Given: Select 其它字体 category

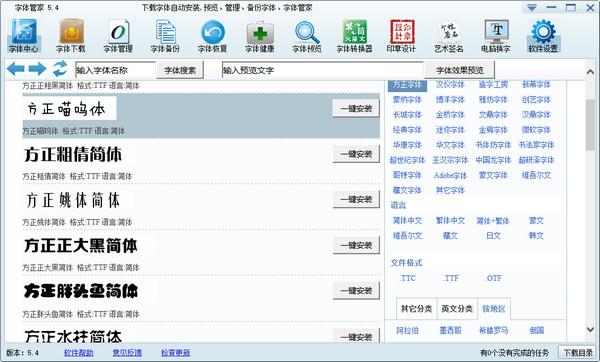Looking at the screenshot, I should coord(450,190).
